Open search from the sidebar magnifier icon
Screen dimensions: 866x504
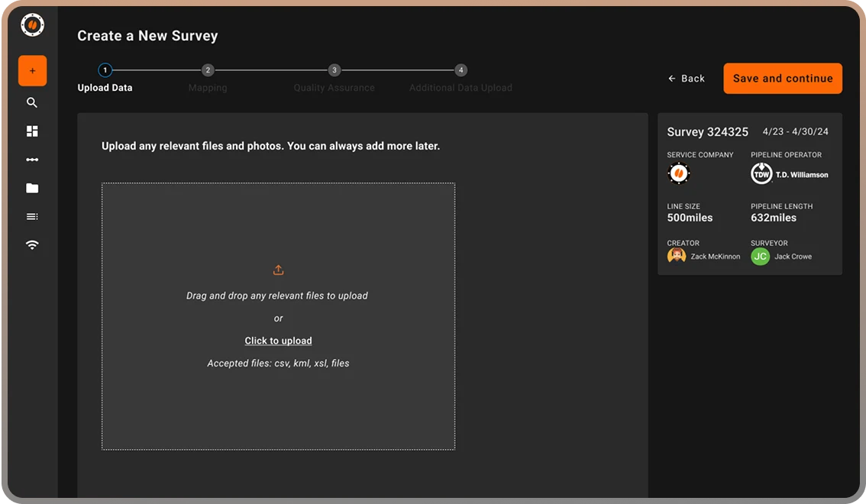point(32,102)
